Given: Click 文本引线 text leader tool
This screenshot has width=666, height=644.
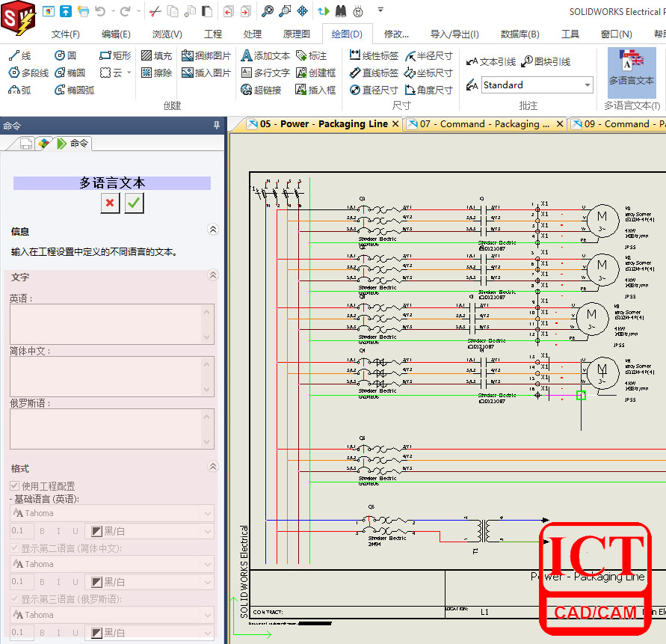Looking at the screenshot, I should pyautogui.click(x=490, y=62).
